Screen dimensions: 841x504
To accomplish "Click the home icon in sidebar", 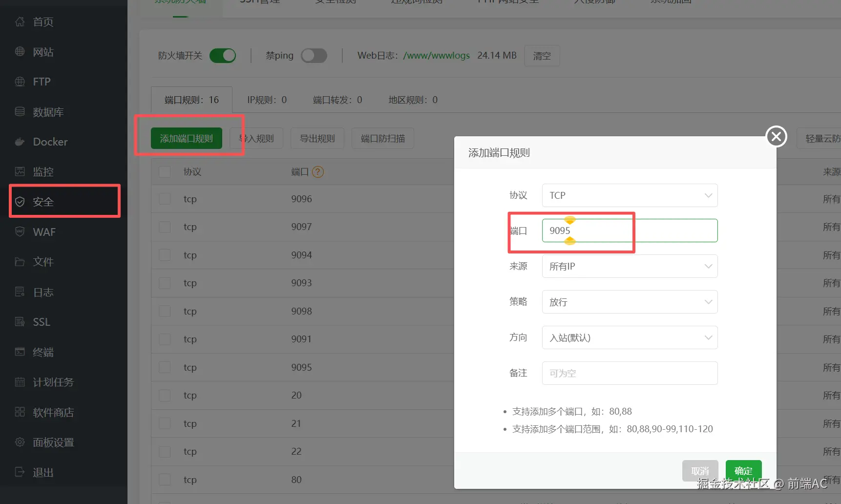I will click(20, 22).
